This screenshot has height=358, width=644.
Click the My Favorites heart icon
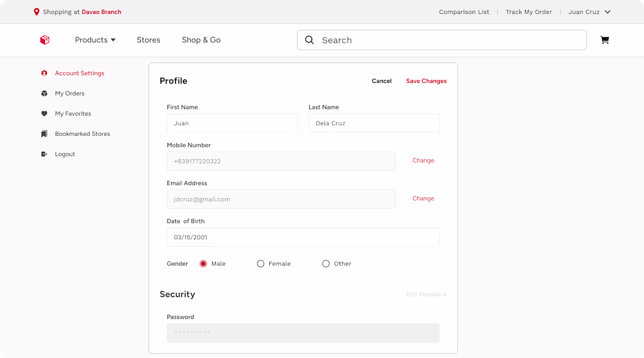click(x=44, y=113)
